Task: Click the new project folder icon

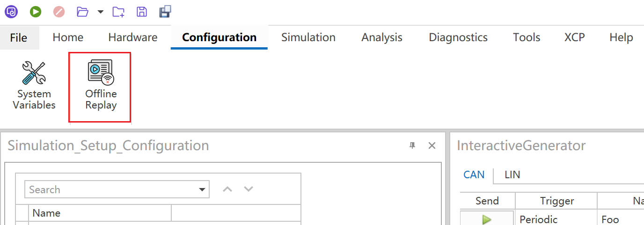Action: (x=118, y=12)
